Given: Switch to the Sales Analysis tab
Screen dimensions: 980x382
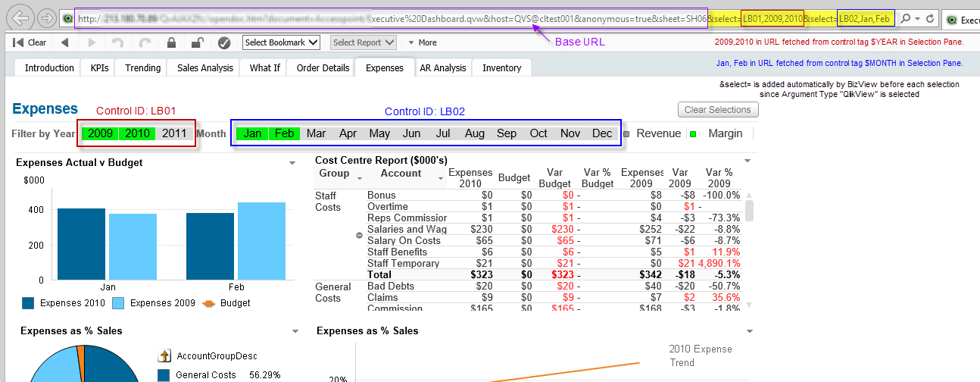Looking at the screenshot, I should (205, 67).
